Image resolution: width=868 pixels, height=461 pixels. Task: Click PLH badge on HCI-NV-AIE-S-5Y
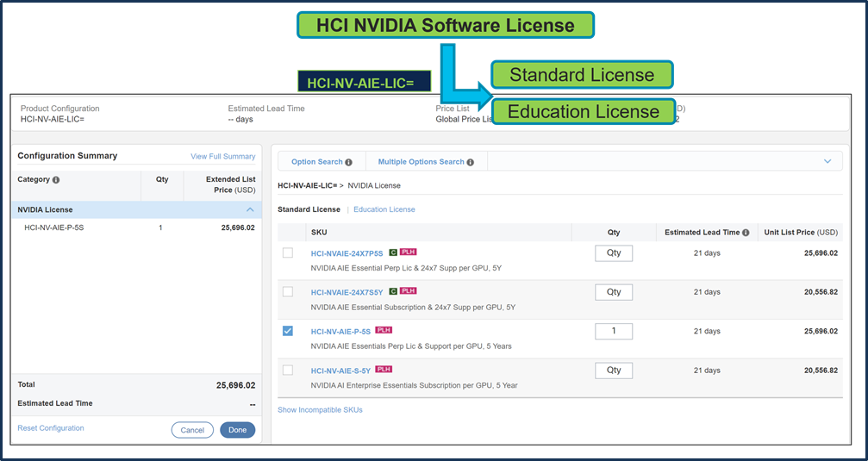pyautogui.click(x=384, y=369)
